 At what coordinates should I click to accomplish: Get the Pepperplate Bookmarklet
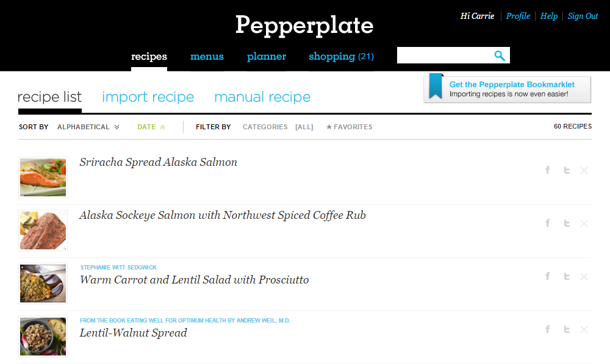(508, 89)
